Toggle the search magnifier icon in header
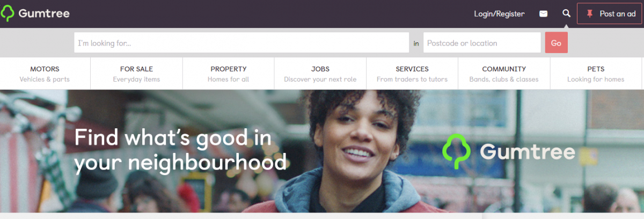Screen dimensions: 644x219 (x=566, y=13)
